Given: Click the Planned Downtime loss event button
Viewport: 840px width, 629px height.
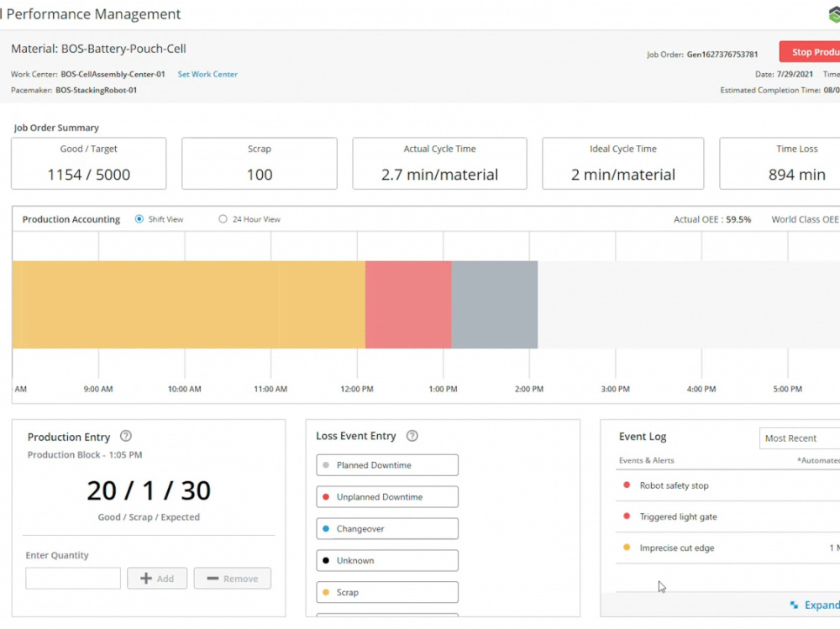Looking at the screenshot, I should tap(387, 465).
